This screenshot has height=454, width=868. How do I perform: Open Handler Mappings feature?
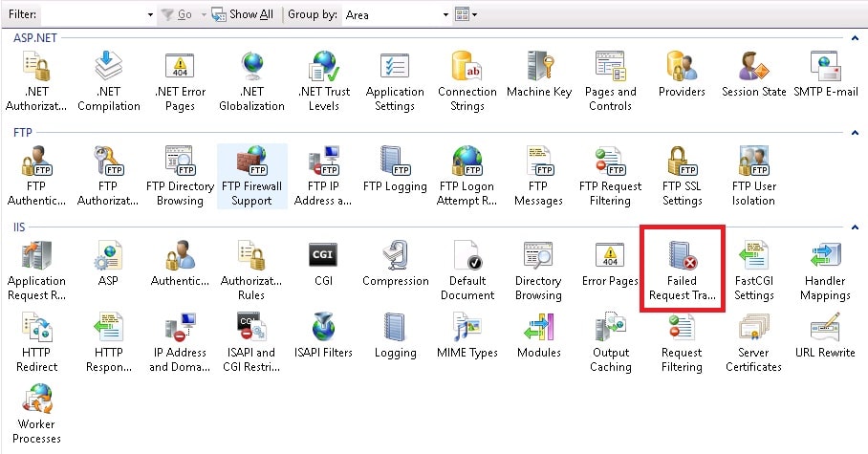tap(825, 270)
